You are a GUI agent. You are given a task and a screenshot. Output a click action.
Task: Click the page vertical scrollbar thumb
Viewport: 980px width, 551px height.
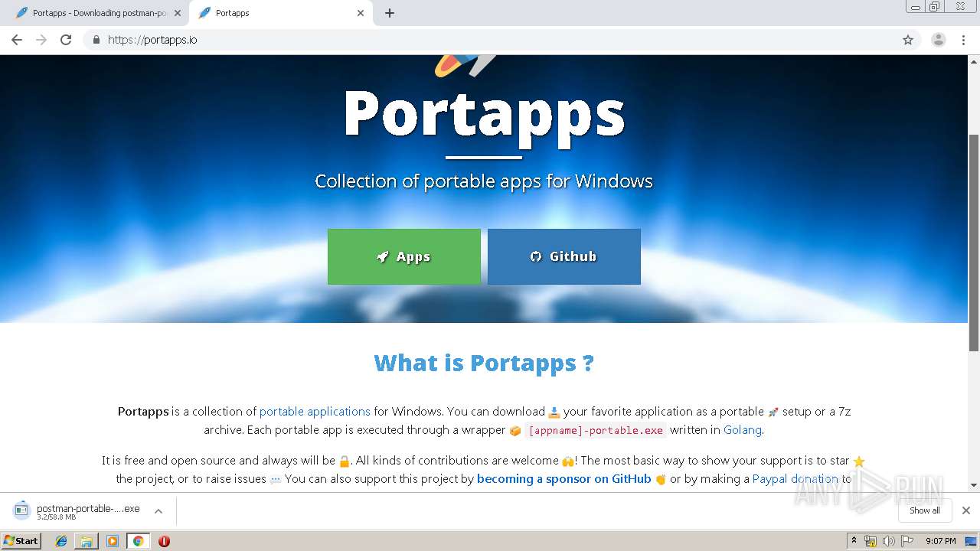pyautogui.click(x=974, y=242)
